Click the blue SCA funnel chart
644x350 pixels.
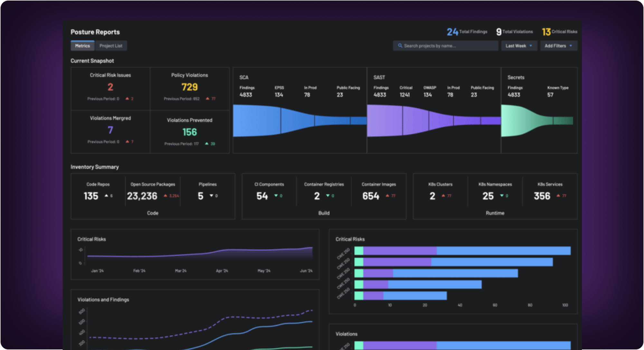(299, 121)
